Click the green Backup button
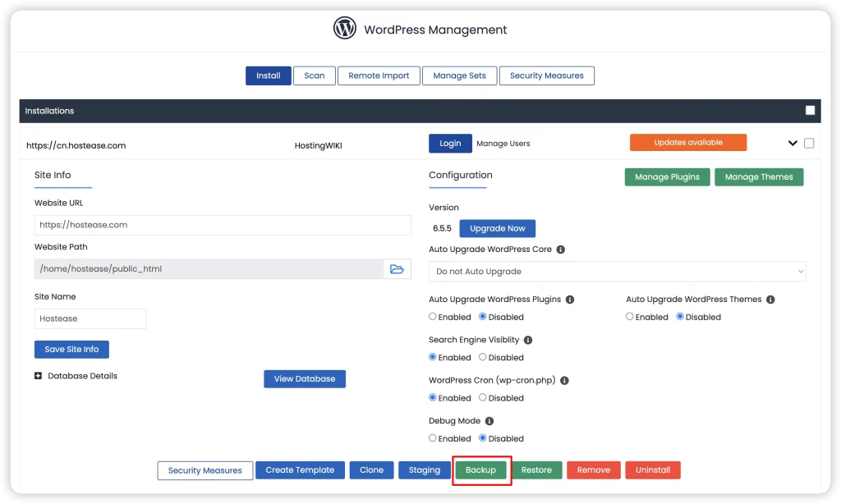Image resolution: width=841 pixels, height=504 pixels. point(480,470)
